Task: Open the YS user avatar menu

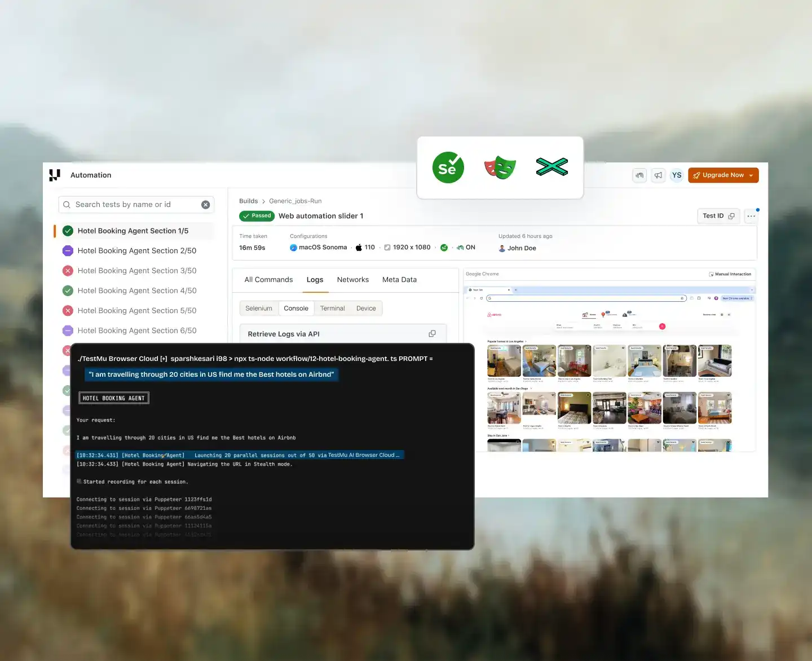Action: (x=677, y=175)
